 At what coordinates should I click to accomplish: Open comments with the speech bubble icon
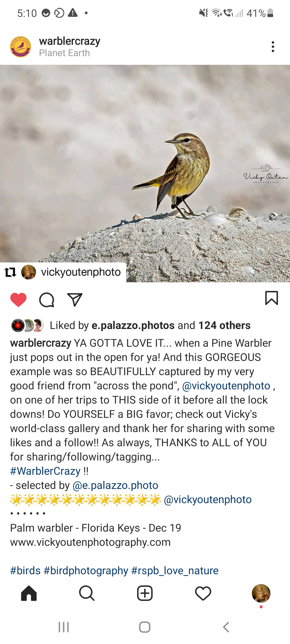(47, 300)
